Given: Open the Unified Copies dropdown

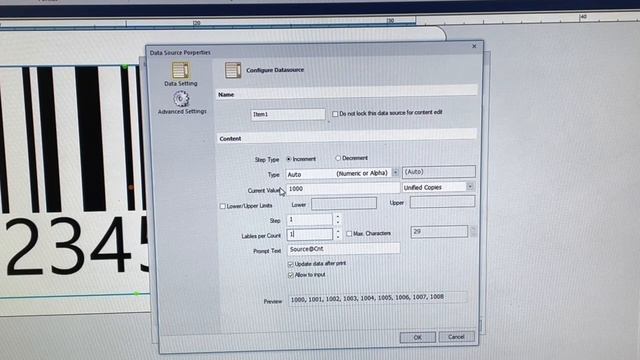Looking at the screenshot, I should click(470, 187).
